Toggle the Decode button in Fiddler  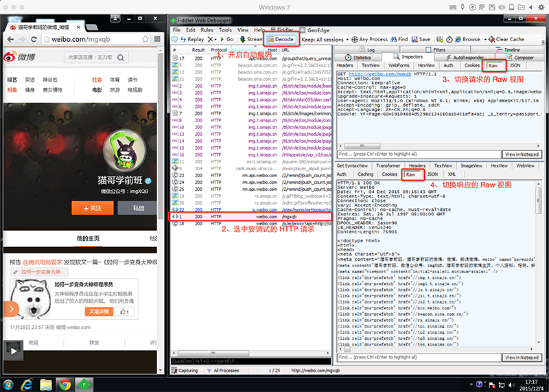[281, 39]
